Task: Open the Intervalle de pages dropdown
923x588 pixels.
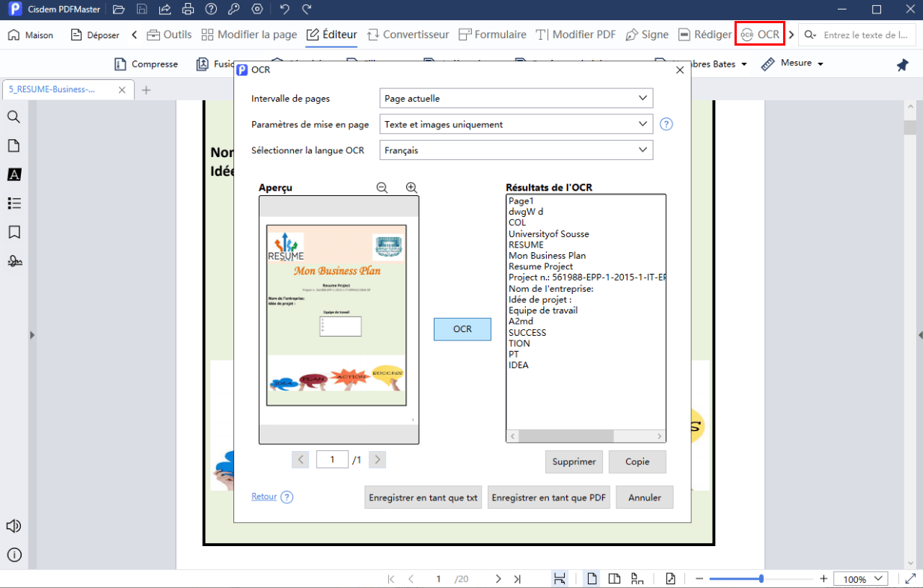Action: (516, 98)
